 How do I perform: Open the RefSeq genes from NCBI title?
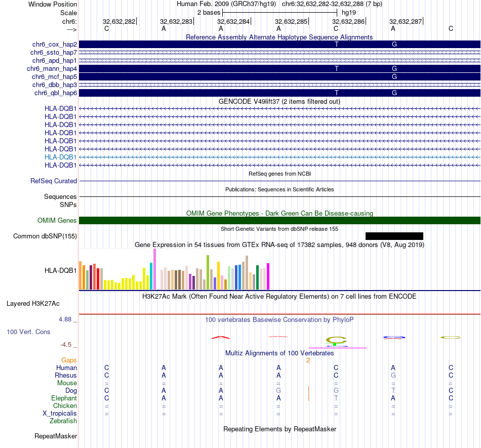coord(280,174)
